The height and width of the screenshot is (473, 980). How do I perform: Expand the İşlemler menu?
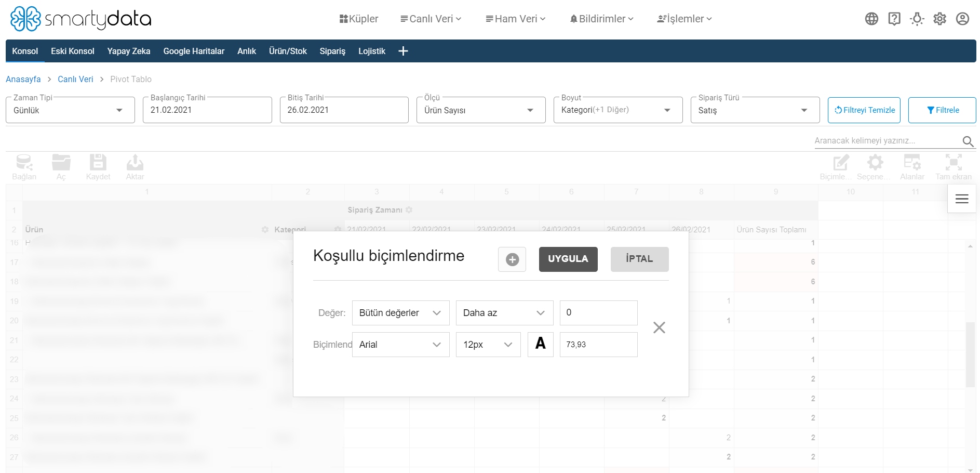[684, 19]
